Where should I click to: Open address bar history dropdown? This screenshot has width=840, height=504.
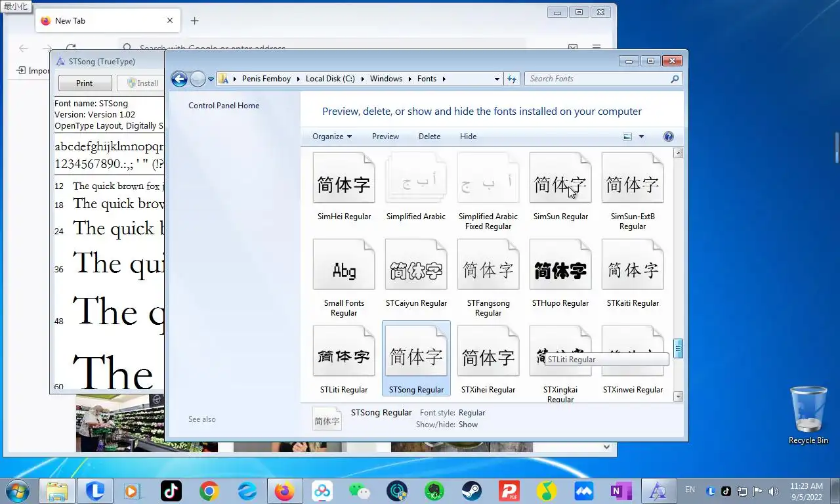497,79
